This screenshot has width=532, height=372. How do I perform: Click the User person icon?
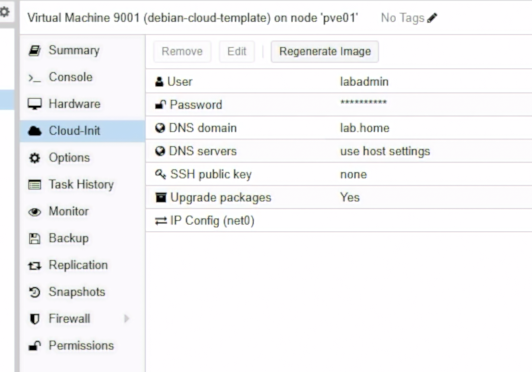point(159,82)
